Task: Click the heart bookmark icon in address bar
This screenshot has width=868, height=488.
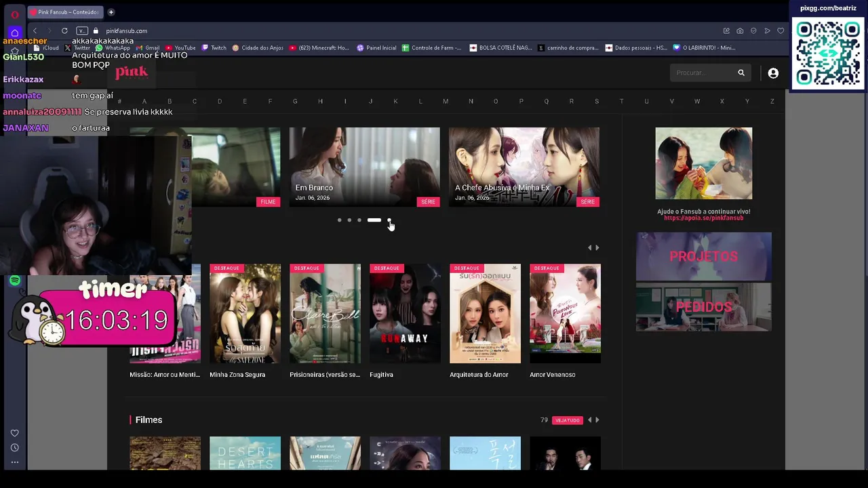Action: pyautogui.click(x=781, y=30)
